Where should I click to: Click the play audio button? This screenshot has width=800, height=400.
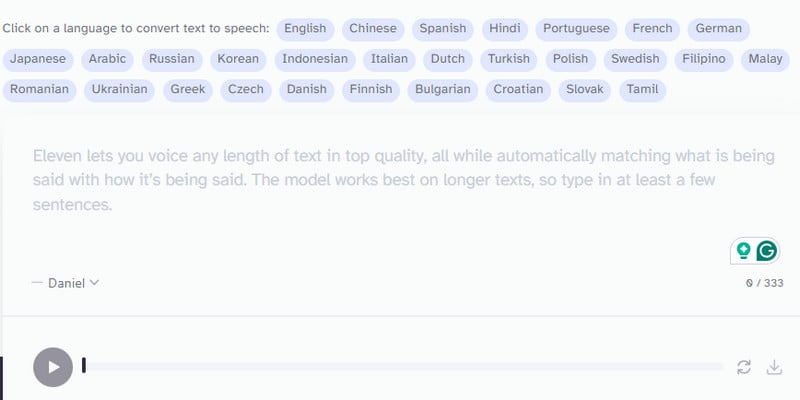tap(53, 367)
